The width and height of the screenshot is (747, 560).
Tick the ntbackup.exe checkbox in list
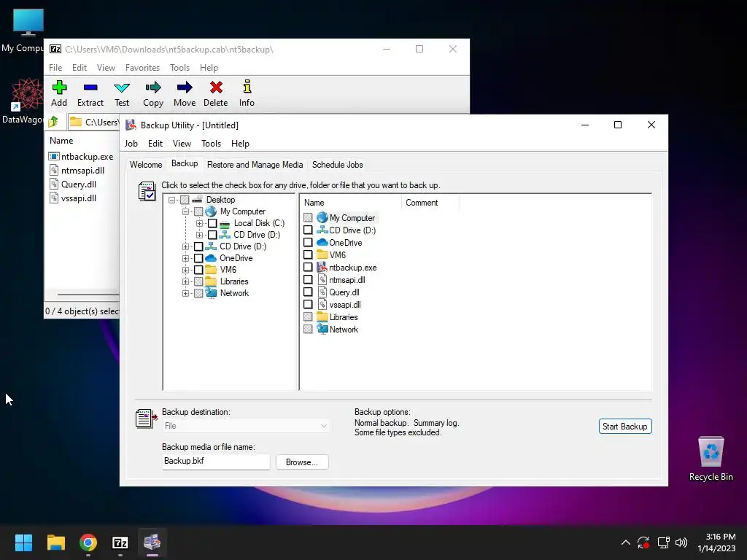pyautogui.click(x=309, y=267)
